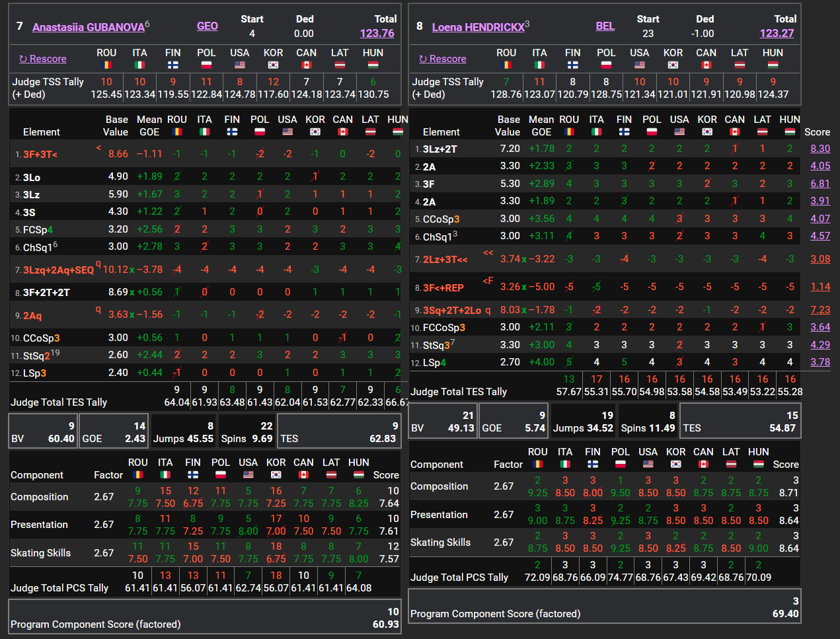Click Italy flag in Hendrickx's Element table header
Image resolution: width=840 pixels, height=639 pixels.
(596, 132)
